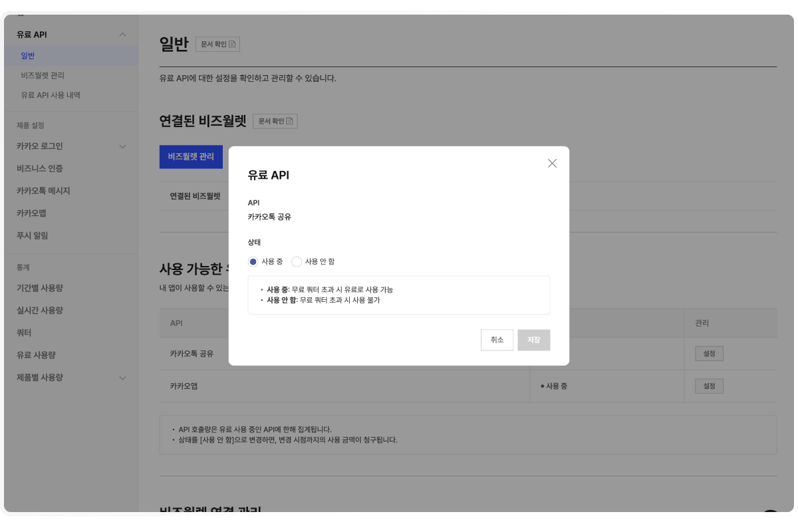Click 설정 button for 카카오맵 row

(x=709, y=386)
